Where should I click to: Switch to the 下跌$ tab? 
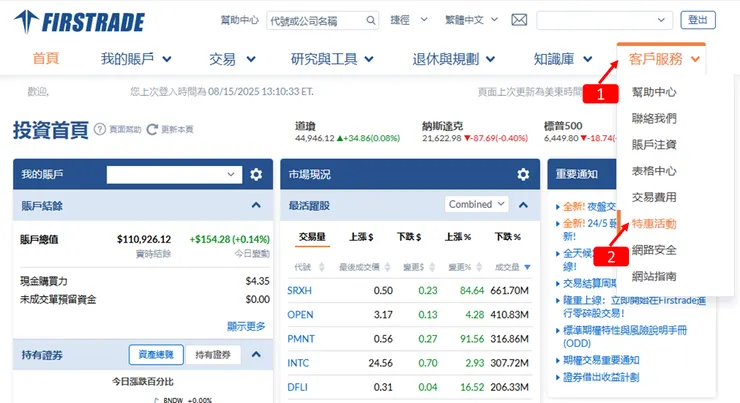pos(409,237)
